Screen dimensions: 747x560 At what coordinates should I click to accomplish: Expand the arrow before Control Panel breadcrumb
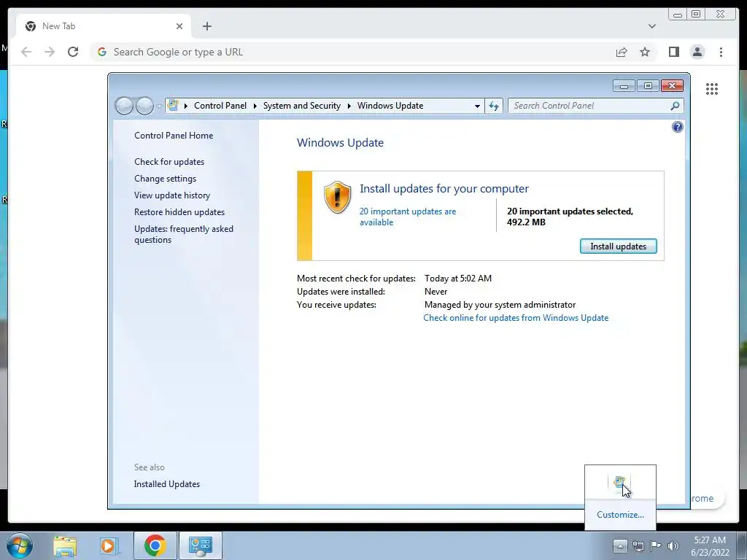click(x=186, y=106)
